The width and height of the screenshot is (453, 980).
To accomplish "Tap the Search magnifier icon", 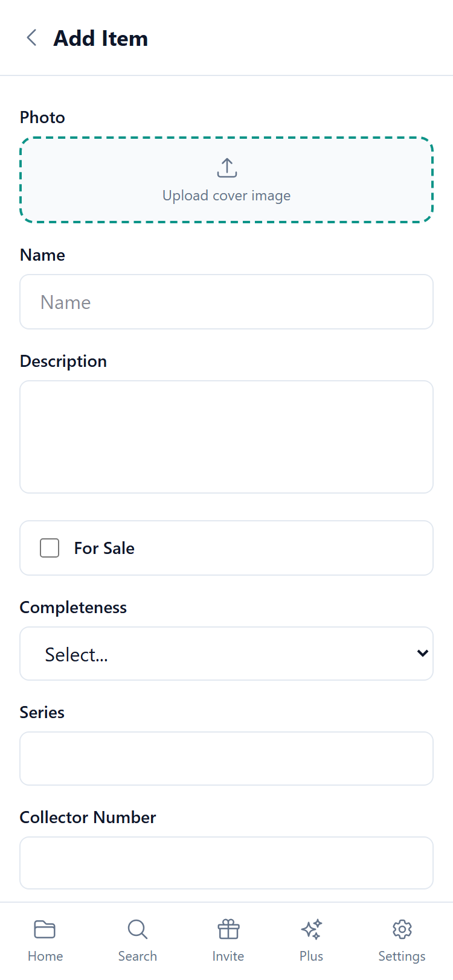I will click(137, 929).
